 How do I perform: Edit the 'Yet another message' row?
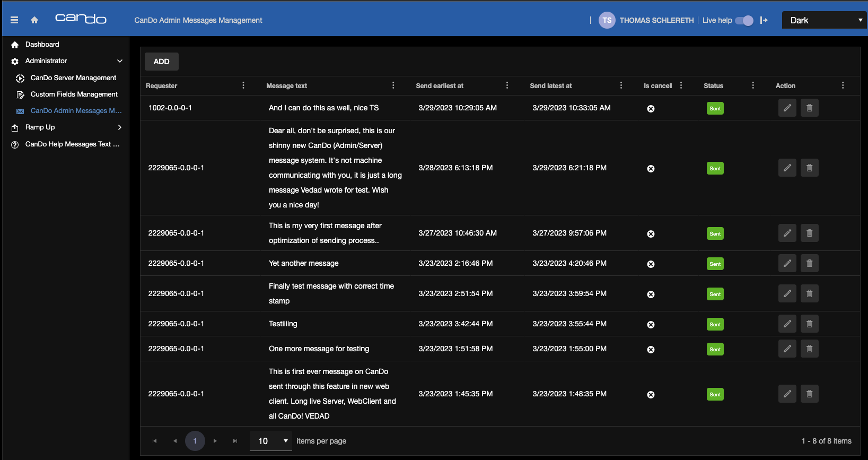(x=787, y=263)
